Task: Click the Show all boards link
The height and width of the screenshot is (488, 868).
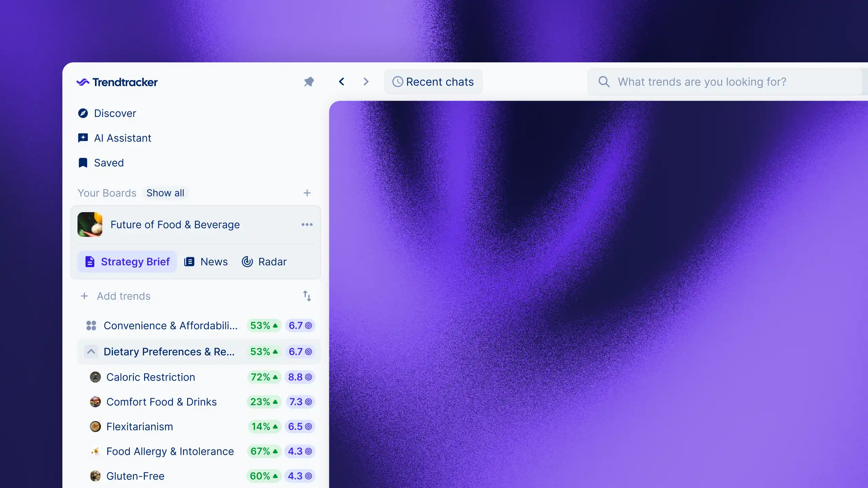Action: tap(165, 193)
